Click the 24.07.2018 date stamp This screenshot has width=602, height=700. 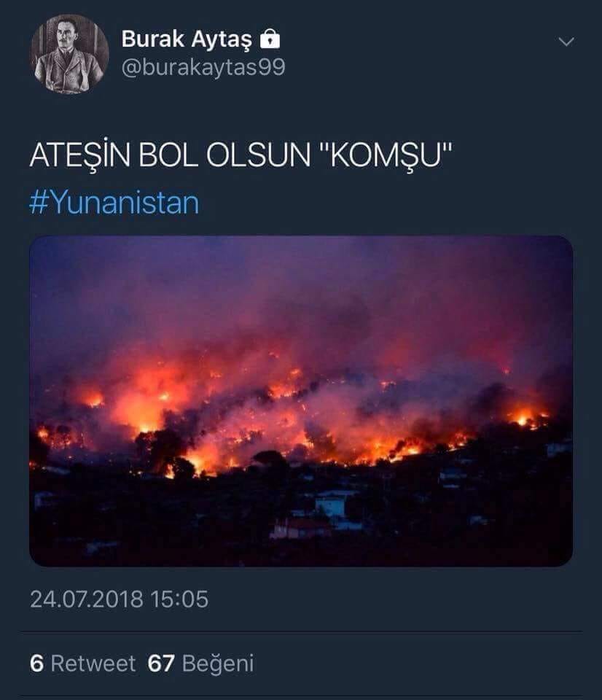pyautogui.click(x=87, y=599)
